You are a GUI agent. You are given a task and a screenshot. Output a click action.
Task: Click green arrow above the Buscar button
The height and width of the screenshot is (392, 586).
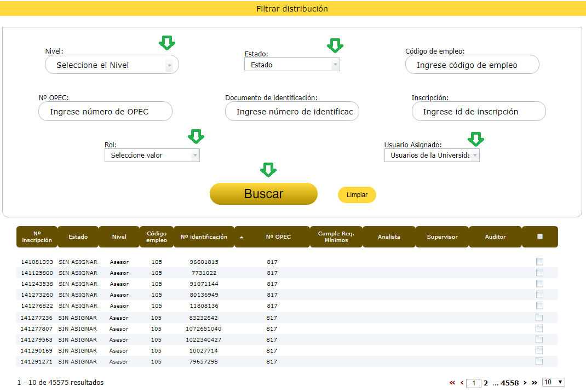coord(268,170)
